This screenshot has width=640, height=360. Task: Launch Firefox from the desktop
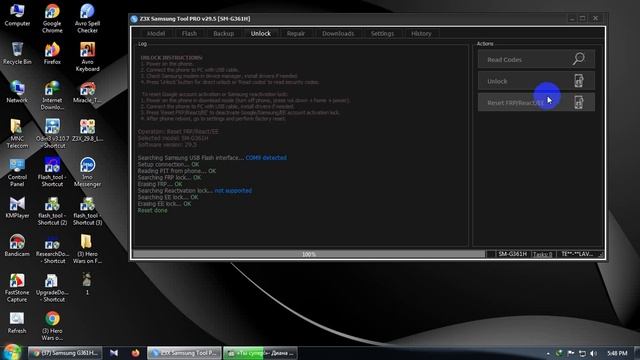click(52, 53)
